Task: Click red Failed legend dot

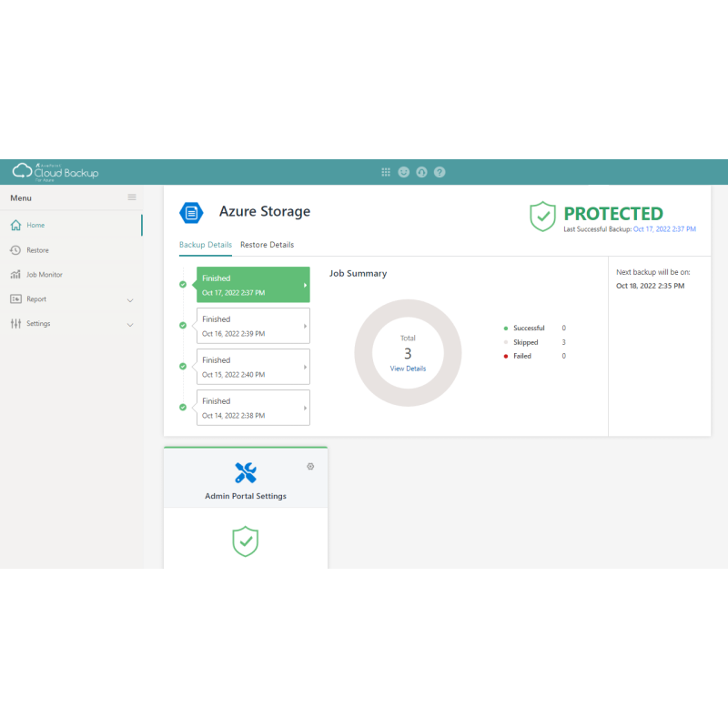Action: pyautogui.click(x=506, y=356)
